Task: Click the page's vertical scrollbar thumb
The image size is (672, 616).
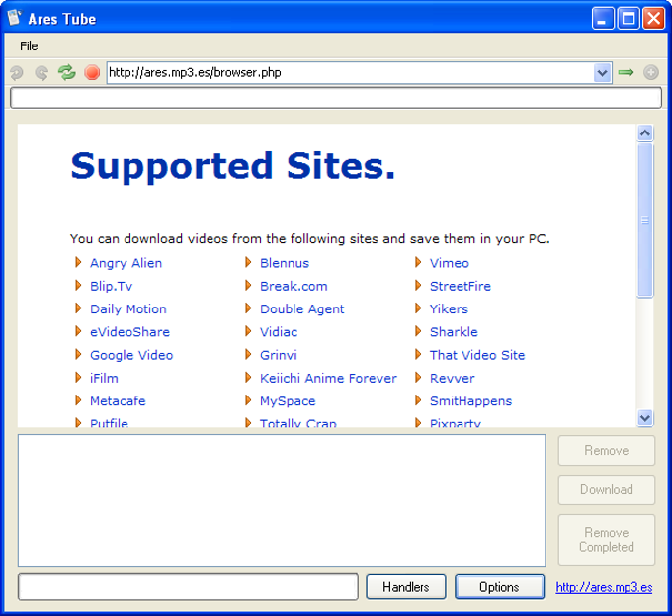Action: [645, 220]
